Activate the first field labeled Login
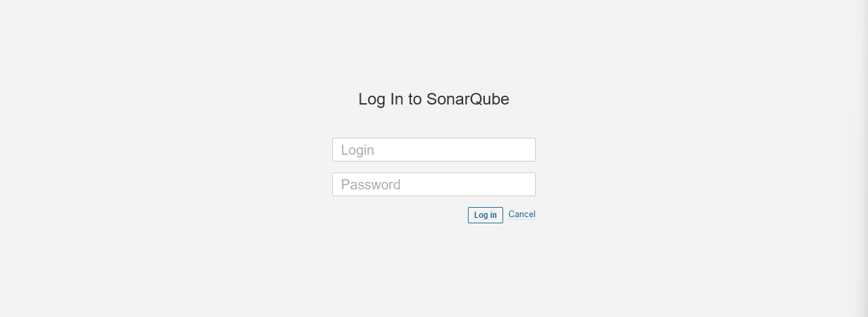 (434, 150)
